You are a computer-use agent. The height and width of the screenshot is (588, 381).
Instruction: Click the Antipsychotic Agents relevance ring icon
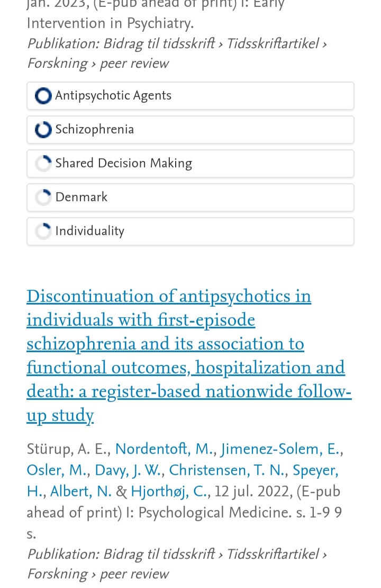[43, 96]
